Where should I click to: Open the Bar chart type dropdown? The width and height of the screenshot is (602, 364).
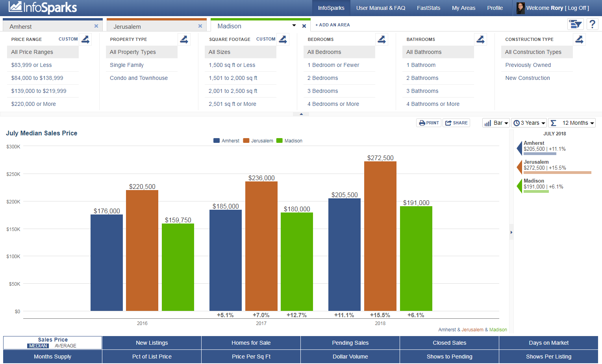coord(496,123)
